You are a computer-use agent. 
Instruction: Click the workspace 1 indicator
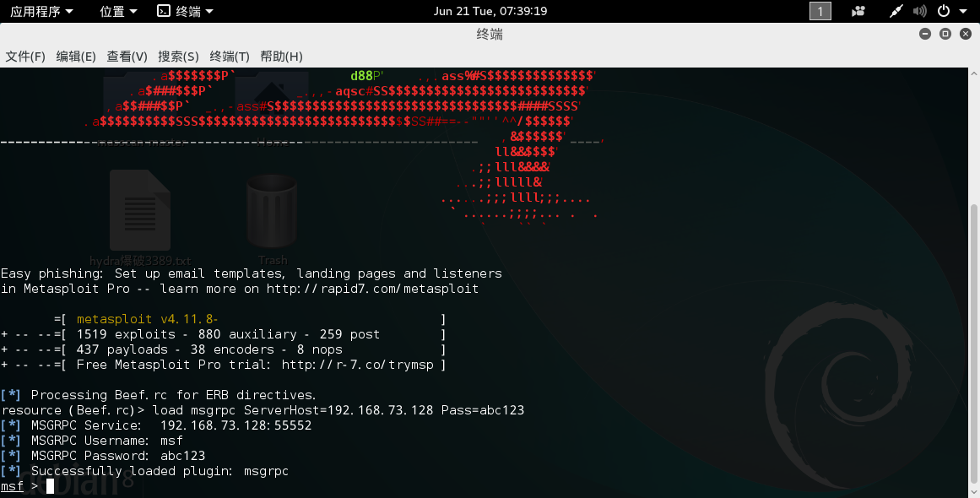820,11
